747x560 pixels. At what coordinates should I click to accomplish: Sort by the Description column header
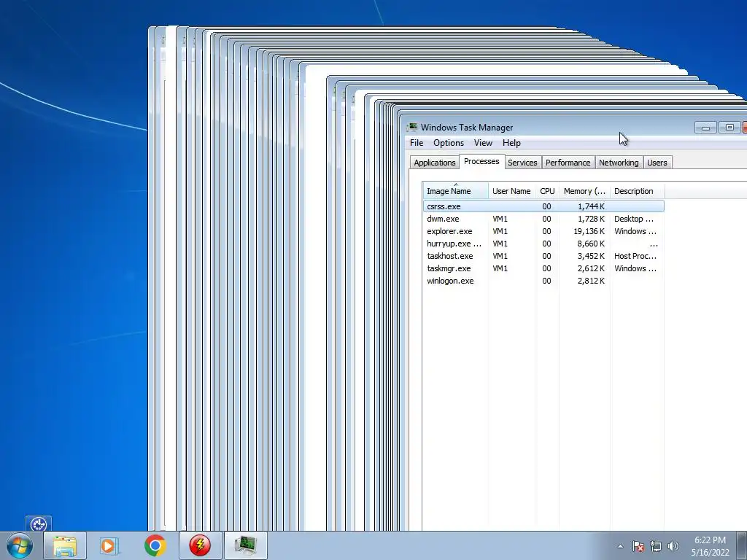click(637, 191)
